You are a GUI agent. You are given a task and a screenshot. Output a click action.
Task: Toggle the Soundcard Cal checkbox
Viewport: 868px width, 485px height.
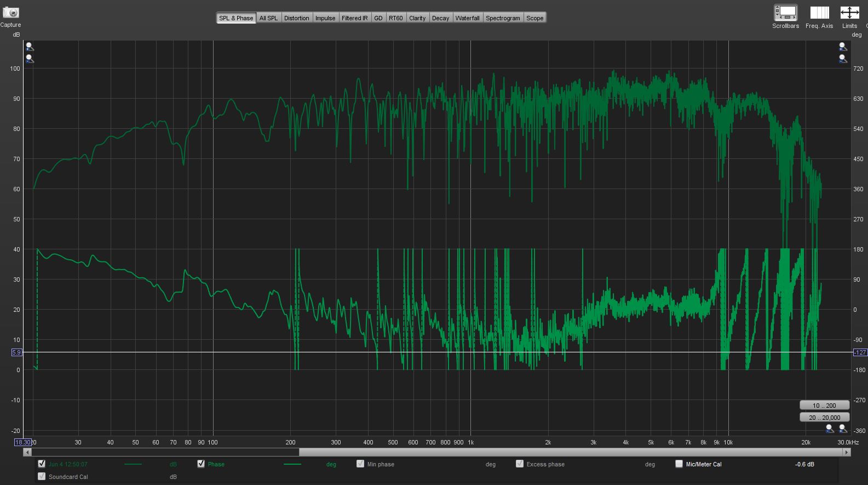pyautogui.click(x=42, y=476)
